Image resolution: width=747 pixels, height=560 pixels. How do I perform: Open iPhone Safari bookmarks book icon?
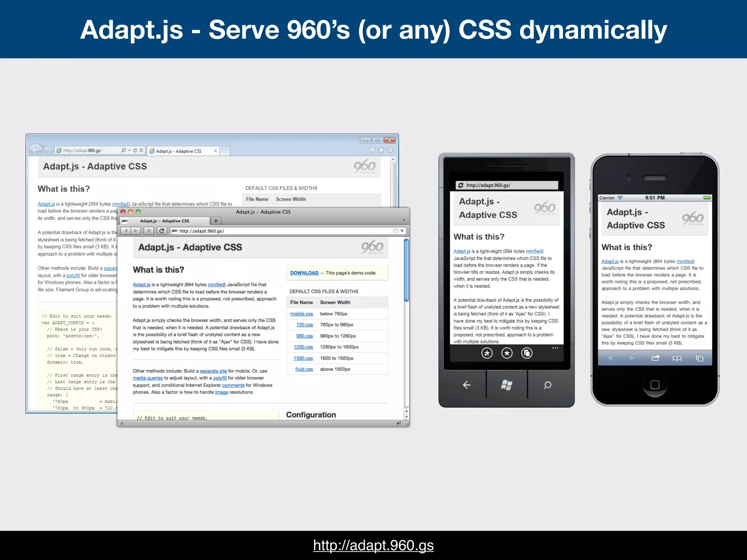tap(677, 358)
